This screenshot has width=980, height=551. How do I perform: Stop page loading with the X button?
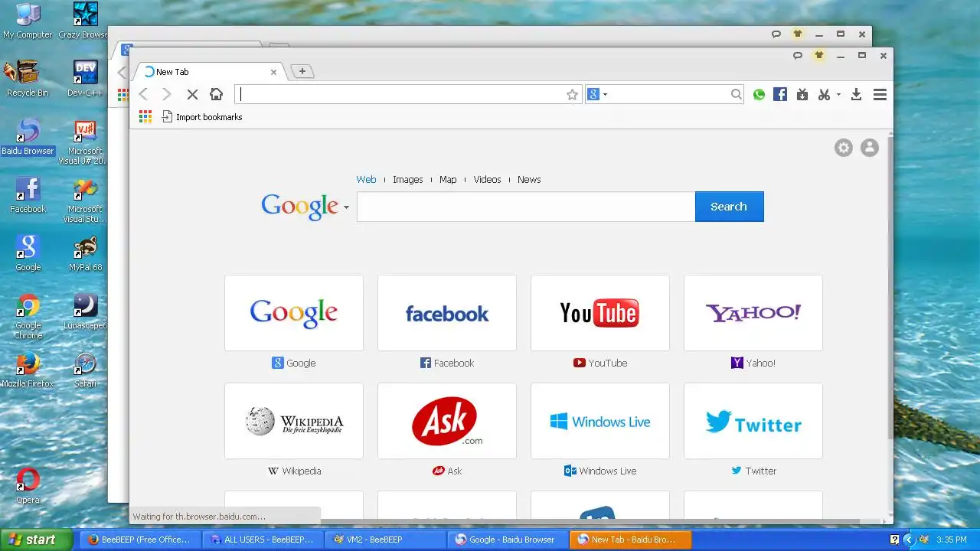point(192,94)
